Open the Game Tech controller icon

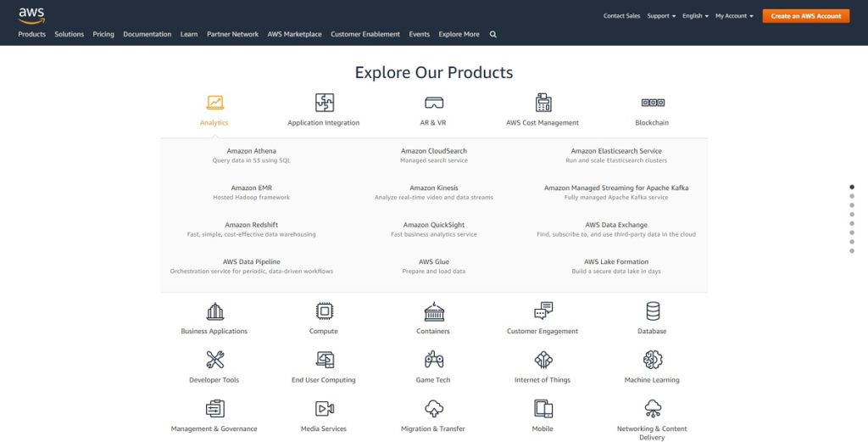tap(433, 360)
